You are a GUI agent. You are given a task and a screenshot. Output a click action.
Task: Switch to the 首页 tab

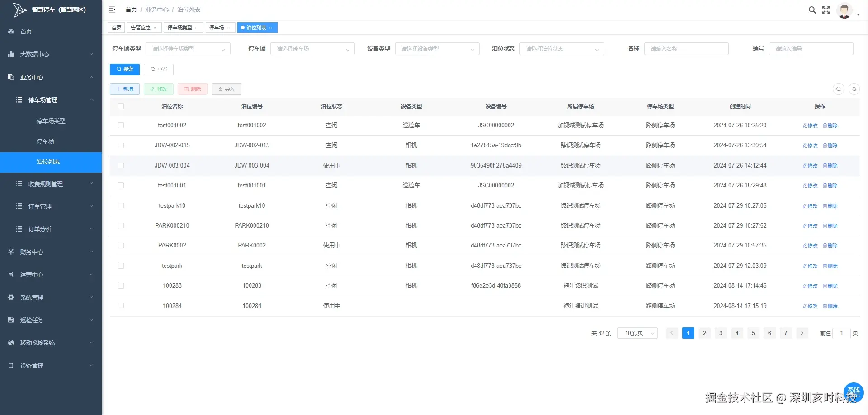click(117, 28)
